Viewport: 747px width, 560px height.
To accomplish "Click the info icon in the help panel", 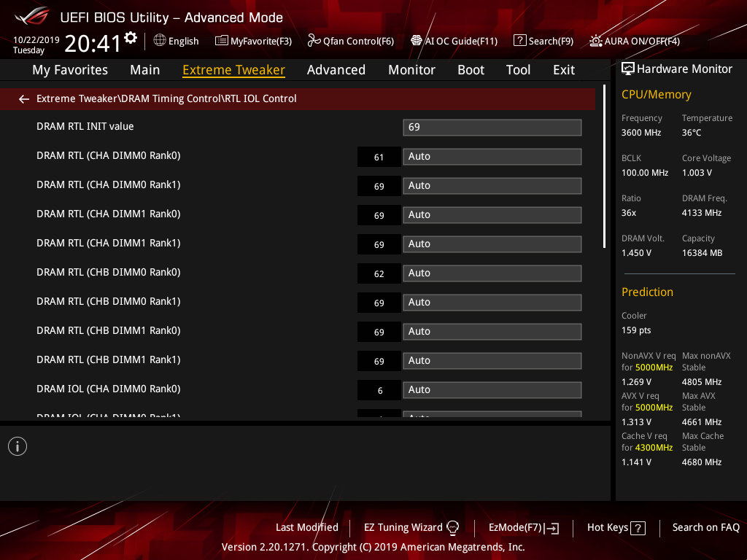I will pos(18,446).
